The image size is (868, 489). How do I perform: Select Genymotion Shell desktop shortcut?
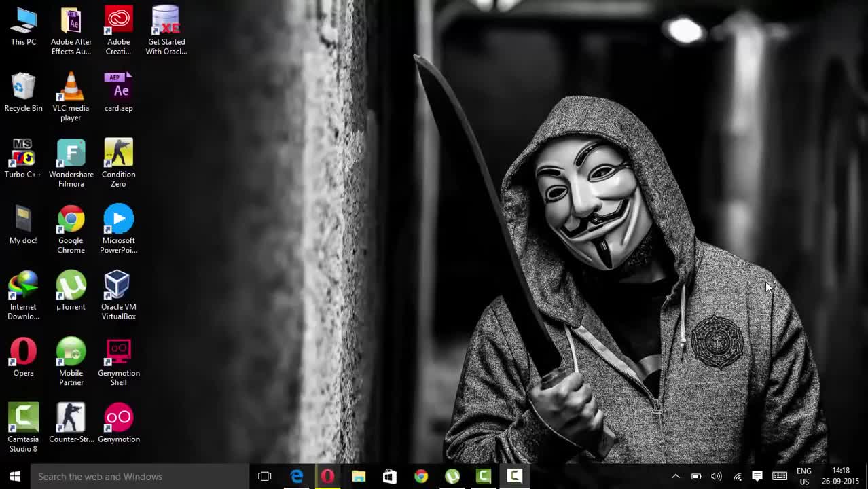click(x=118, y=363)
